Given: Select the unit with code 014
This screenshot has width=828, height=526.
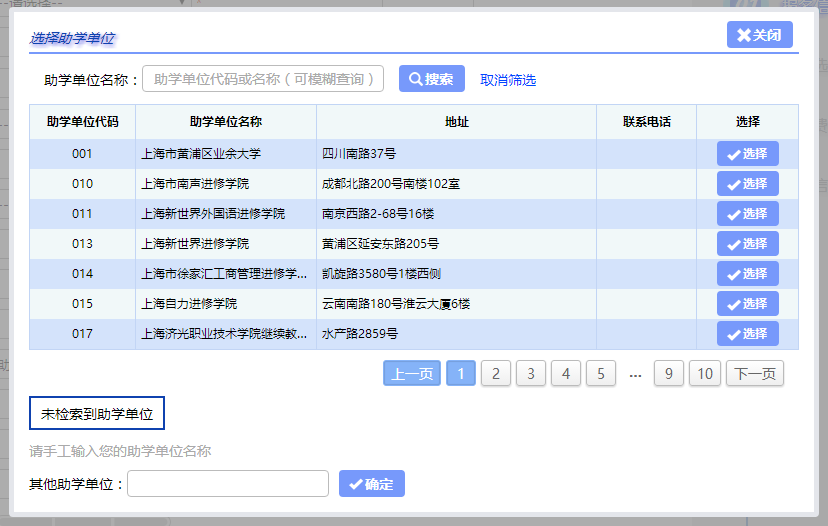Looking at the screenshot, I should point(747,274).
